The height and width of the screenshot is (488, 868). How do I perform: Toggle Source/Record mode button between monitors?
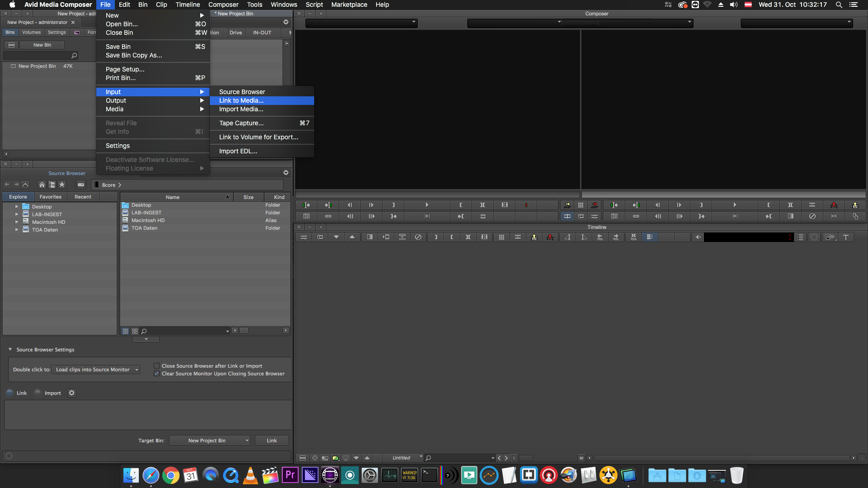click(x=567, y=216)
